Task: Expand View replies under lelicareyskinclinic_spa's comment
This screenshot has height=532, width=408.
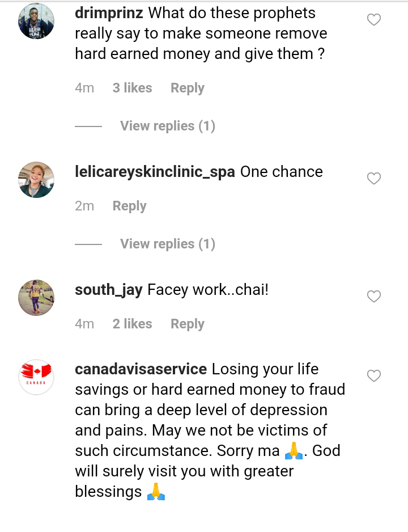Action: point(167,244)
